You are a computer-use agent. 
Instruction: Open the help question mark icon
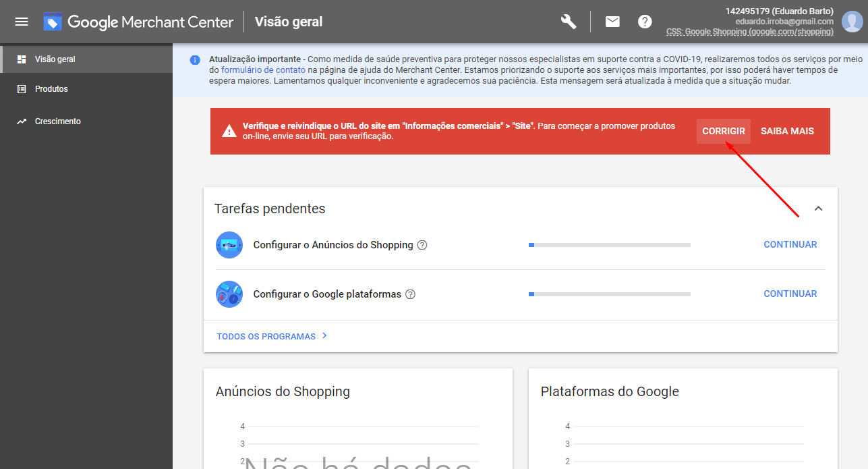pos(645,22)
